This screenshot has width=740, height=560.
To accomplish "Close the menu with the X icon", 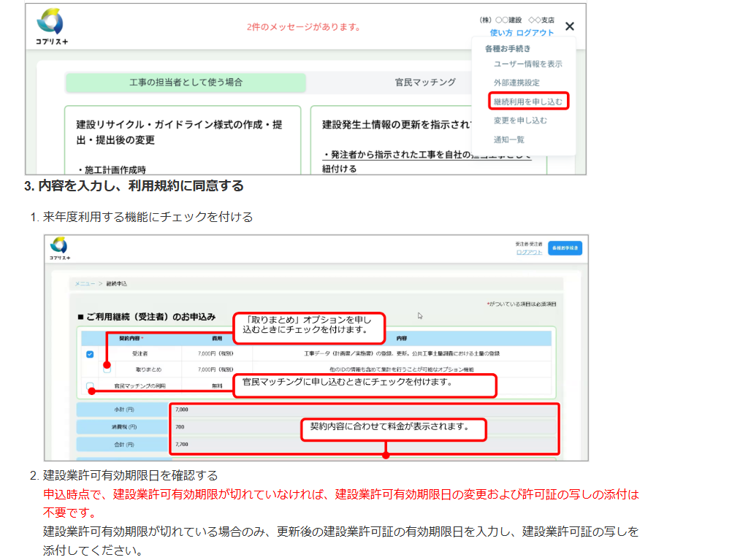I will (570, 27).
